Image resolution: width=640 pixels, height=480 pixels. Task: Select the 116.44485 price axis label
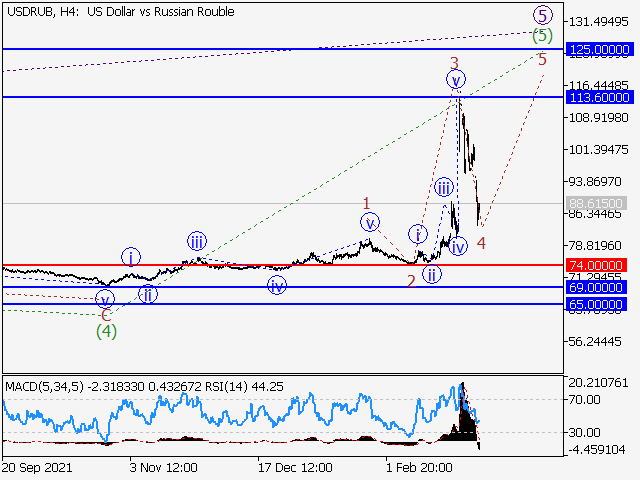point(598,85)
